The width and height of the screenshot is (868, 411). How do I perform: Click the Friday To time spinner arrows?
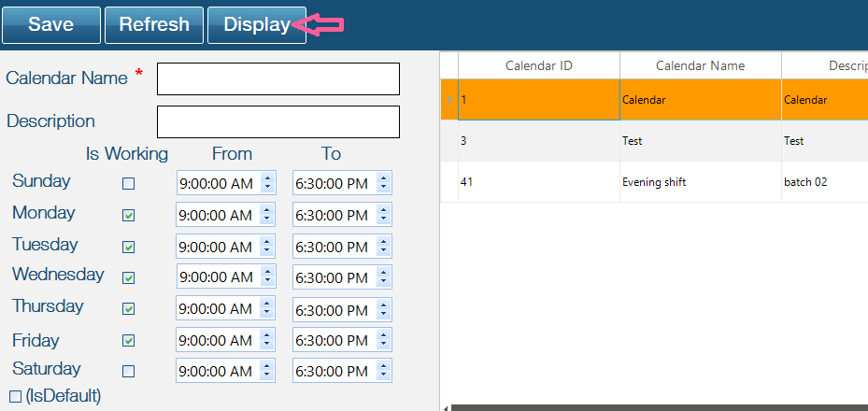click(x=383, y=340)
